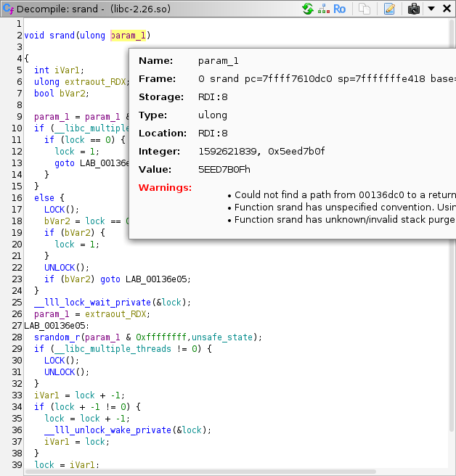Close the Decompile panel
The image size is (456, 476).
click(446, 9)
